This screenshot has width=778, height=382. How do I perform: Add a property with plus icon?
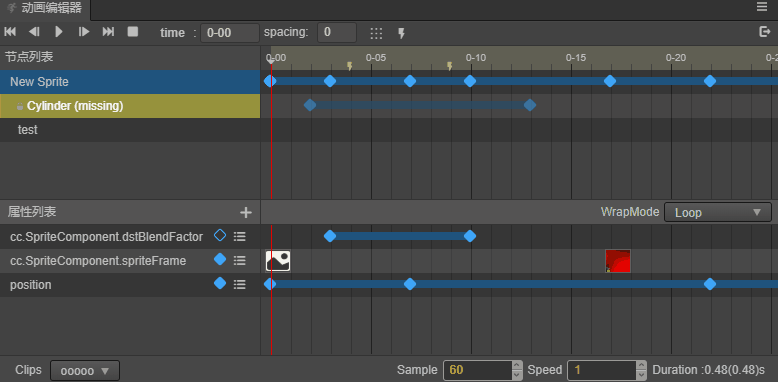[x=246, y=213]
